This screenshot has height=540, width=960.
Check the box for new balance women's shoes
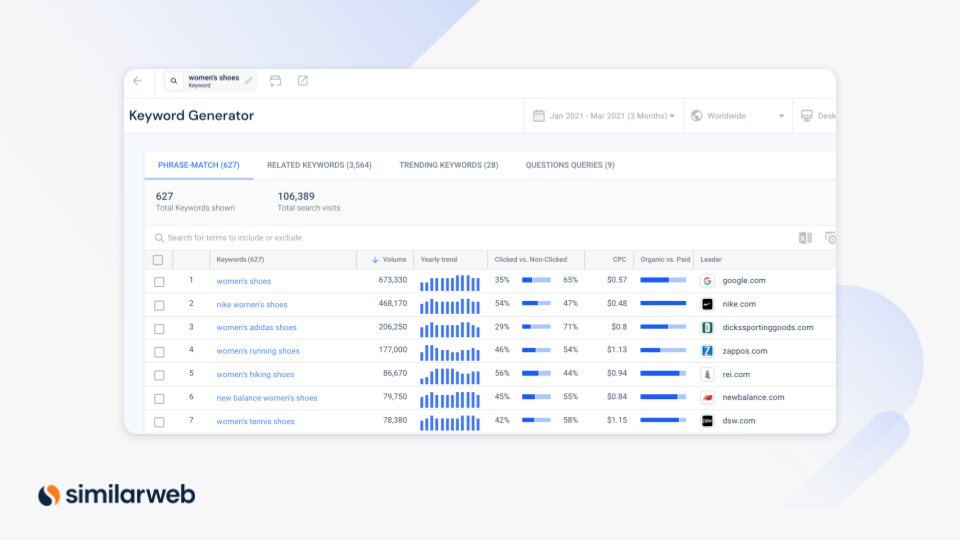click(159, 399)
